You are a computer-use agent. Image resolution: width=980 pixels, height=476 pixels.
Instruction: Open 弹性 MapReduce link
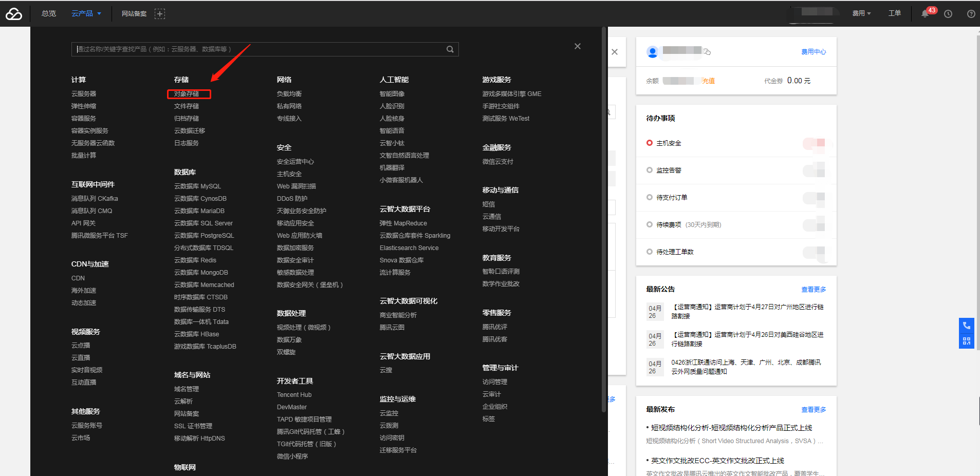click(403, 223)
